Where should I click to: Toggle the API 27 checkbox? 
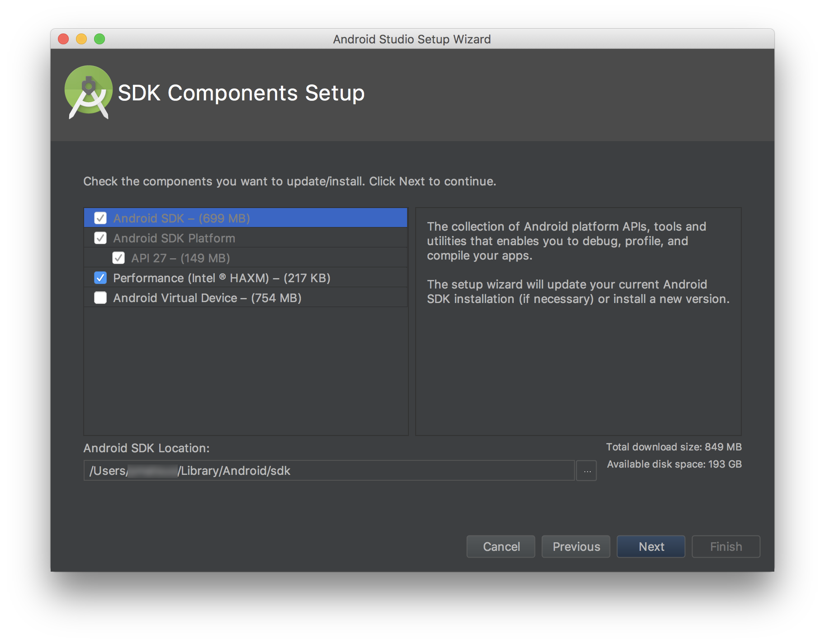point(119,258)
